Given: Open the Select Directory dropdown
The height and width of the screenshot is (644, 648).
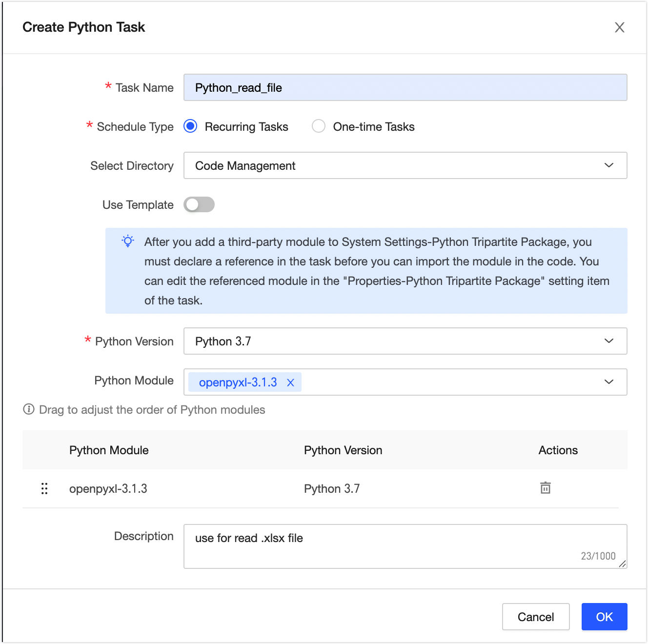Looking at the screenshot, I should pyautogui.click(x=405, y=165).
